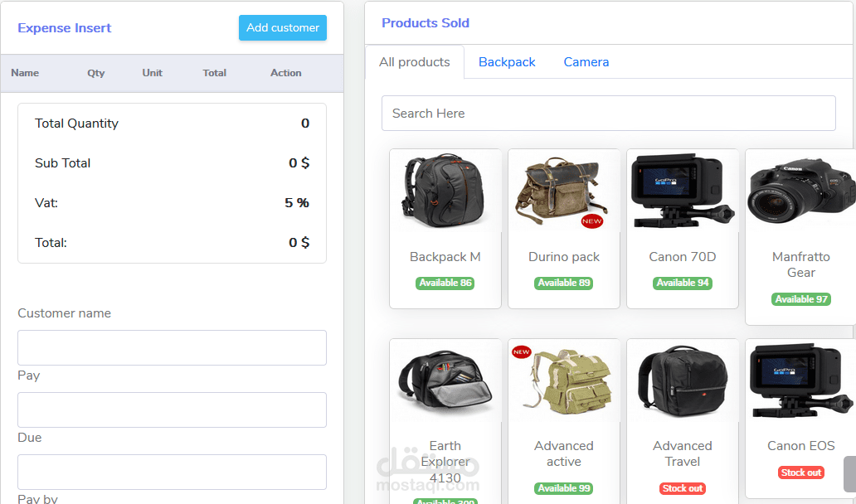Click the NEW badge on Durino pack
This screenshot has height=504, width=856.
click(591, 221)
